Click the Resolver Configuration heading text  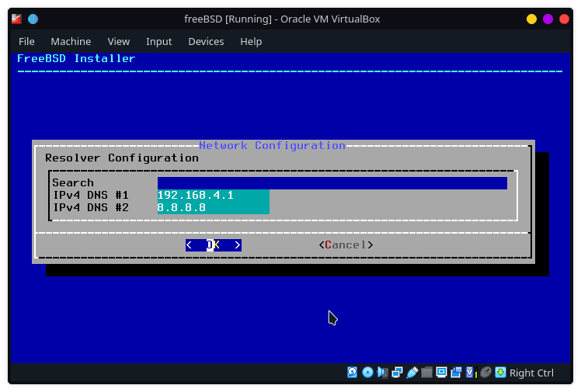122,158
